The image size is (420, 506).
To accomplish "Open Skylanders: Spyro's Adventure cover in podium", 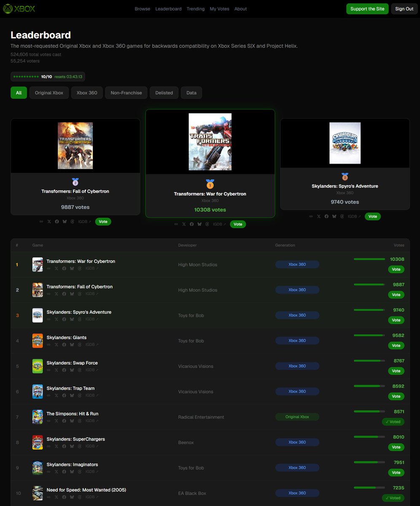I will [345, 143].
